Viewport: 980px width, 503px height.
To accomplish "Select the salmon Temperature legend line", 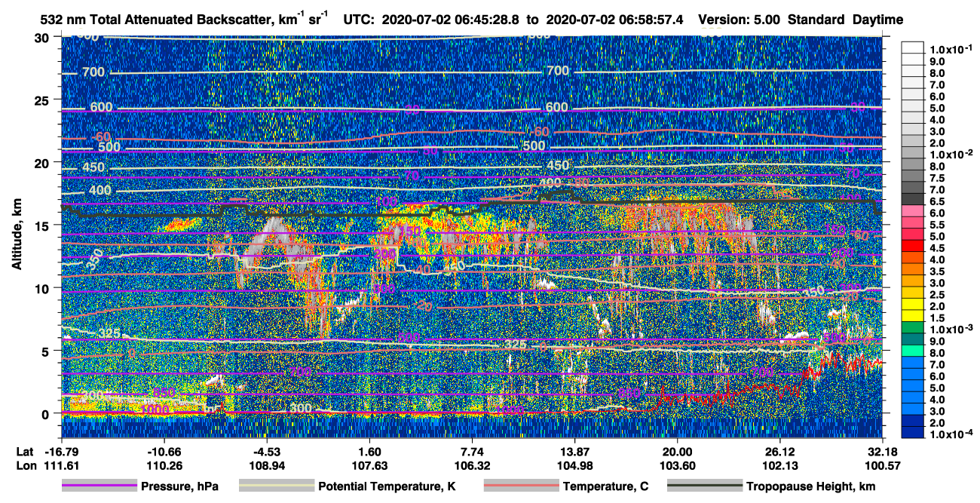I will click(520, 486).
